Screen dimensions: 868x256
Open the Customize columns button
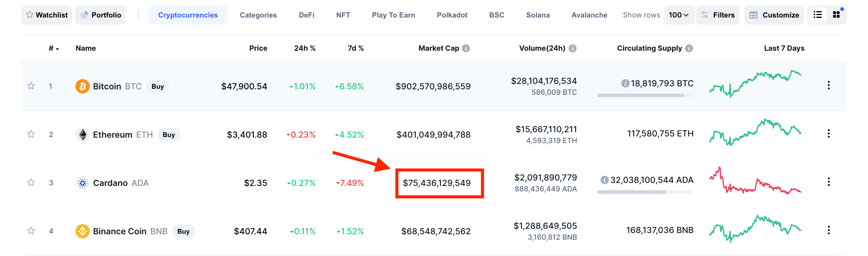[x=774, y=15]
